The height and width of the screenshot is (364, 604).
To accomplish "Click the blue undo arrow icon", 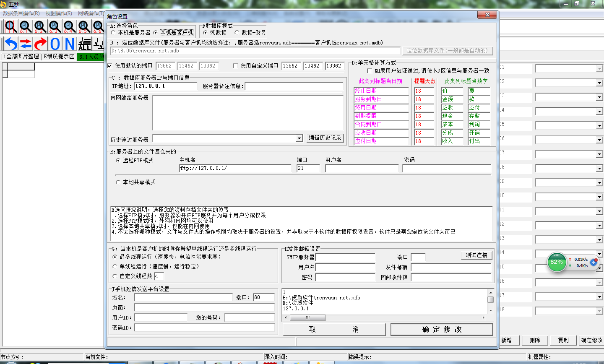I will pyautogui.click(x=11, y=44).
